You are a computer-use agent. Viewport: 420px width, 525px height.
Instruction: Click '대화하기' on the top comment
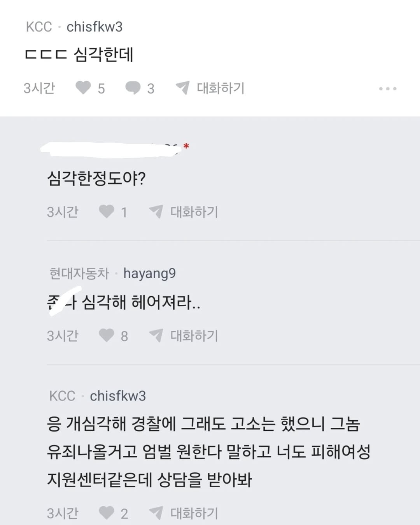220,88
